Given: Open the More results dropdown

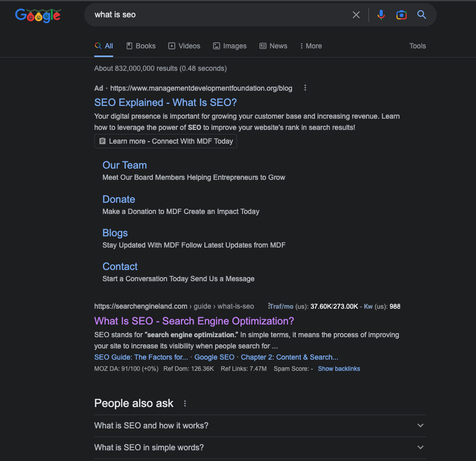Looking at the screenshot, I should 310,45.
